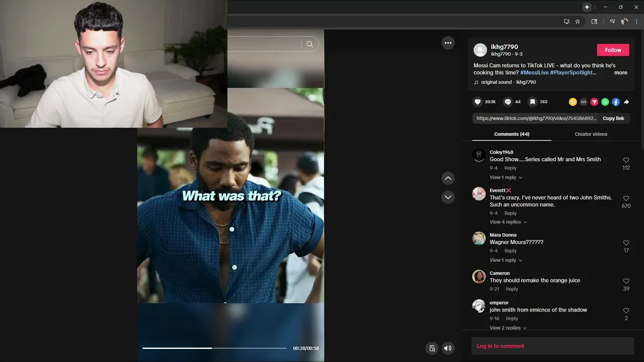Open Mara Donna's profile avatar
Viewport: 644px width, 362px height.
click(x=479, y=238)
